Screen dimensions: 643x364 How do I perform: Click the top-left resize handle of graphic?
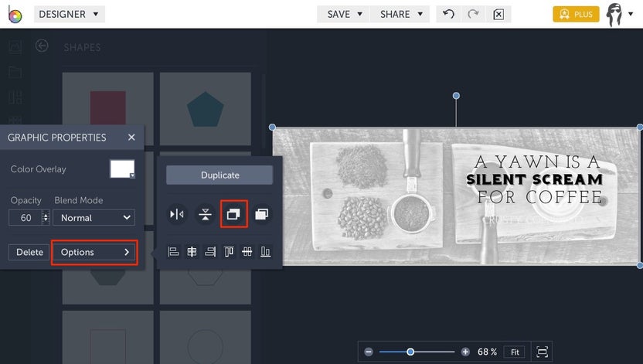coord(272,128)
